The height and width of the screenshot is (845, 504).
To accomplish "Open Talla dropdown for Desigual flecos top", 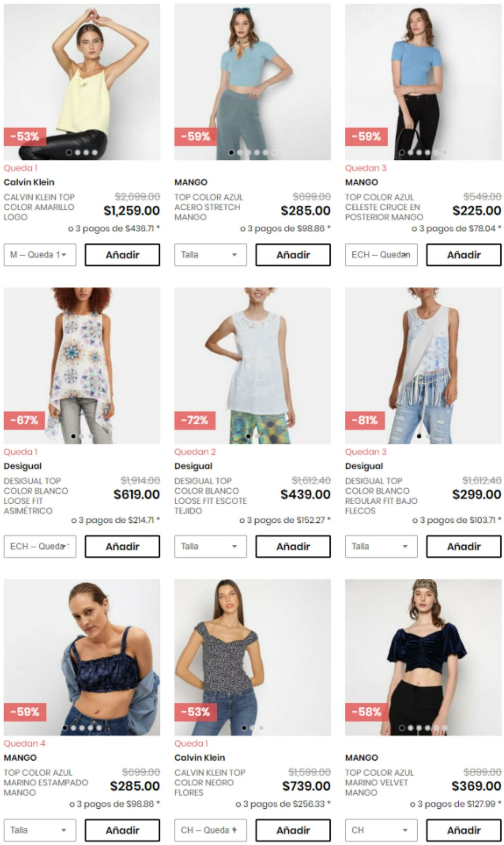I will coord(381,546).
